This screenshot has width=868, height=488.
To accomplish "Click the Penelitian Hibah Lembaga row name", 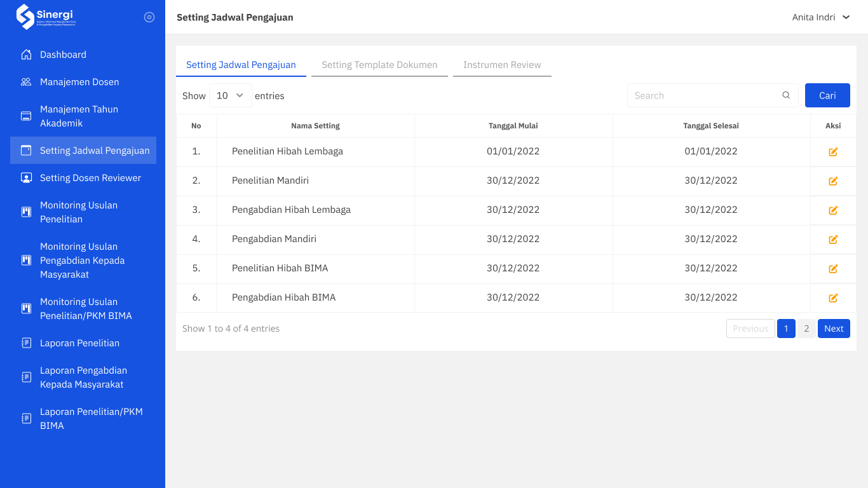I will (287, 151).
